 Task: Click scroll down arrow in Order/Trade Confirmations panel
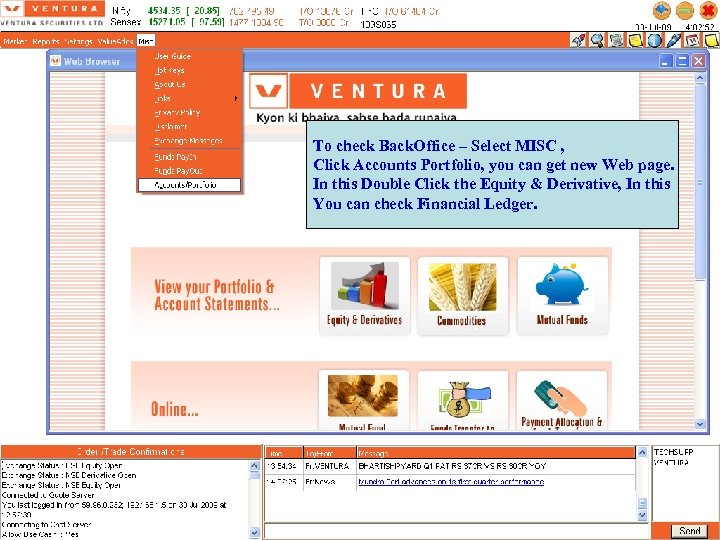[x=254, y=533]
